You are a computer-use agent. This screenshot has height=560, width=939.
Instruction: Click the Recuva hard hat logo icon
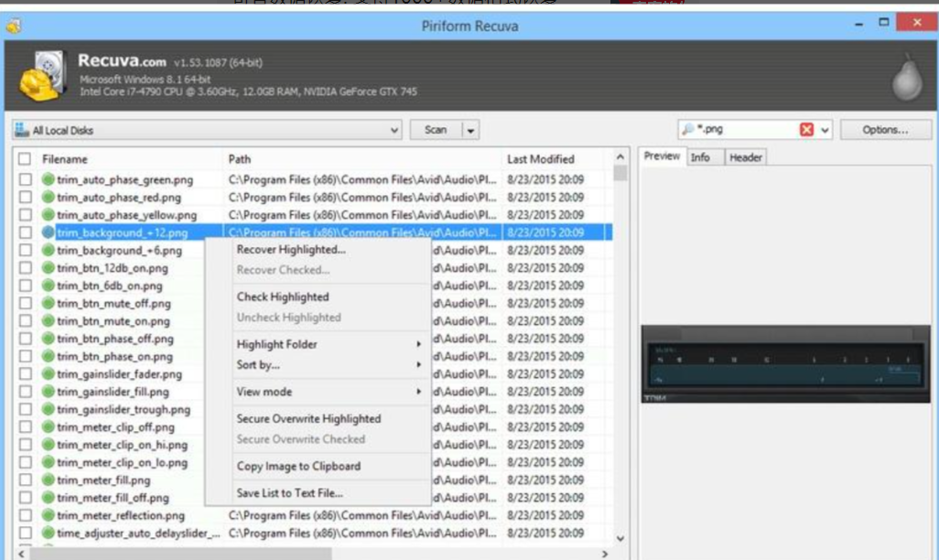(41, 76)
